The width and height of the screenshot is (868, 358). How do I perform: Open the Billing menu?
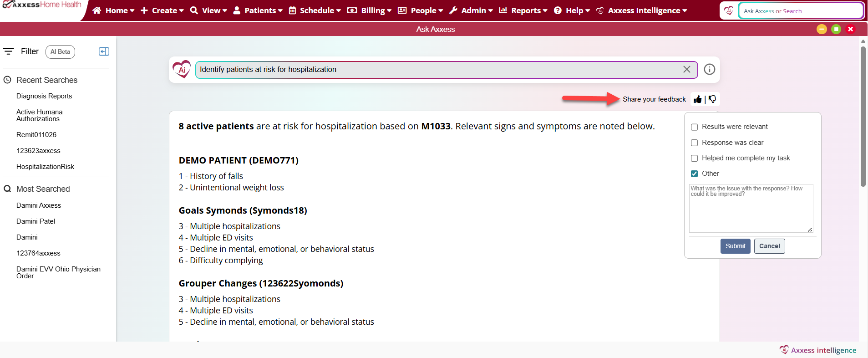(x=369, y=10)
